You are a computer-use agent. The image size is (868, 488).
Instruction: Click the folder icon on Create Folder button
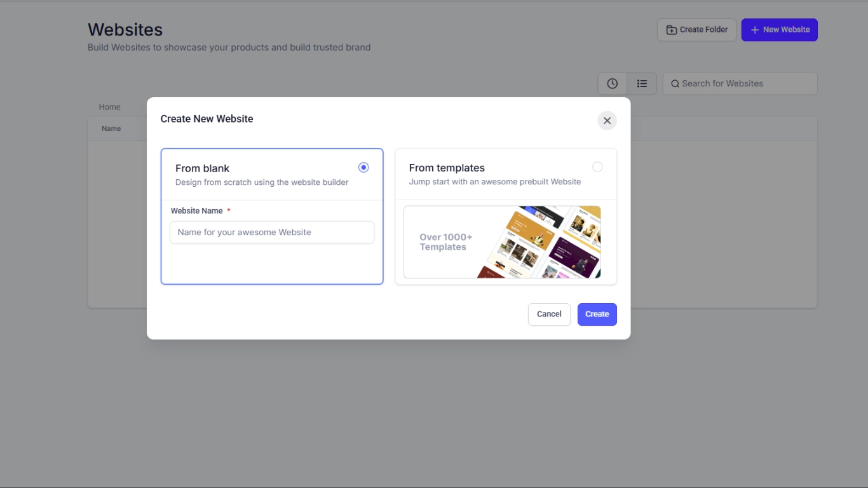tap(671, 29)
